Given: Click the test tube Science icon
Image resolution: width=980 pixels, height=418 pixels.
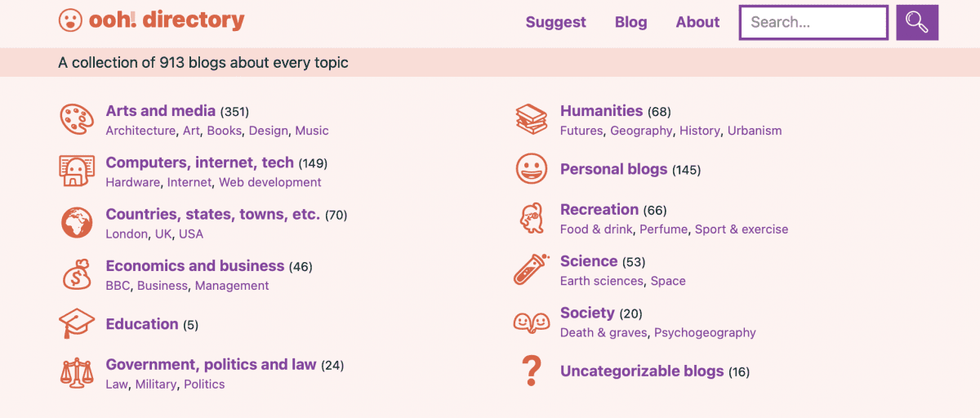Looking at the screenshot, I should 532,269.
